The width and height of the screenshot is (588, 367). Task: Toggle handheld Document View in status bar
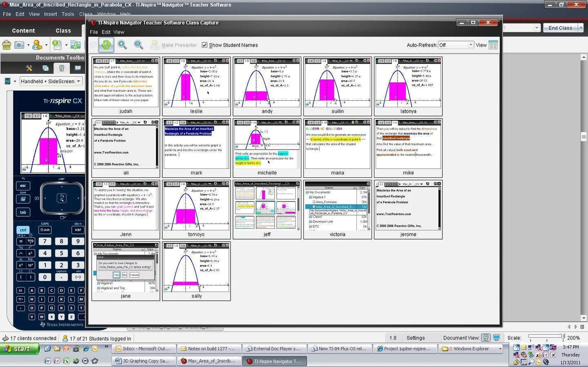point(486,338)
